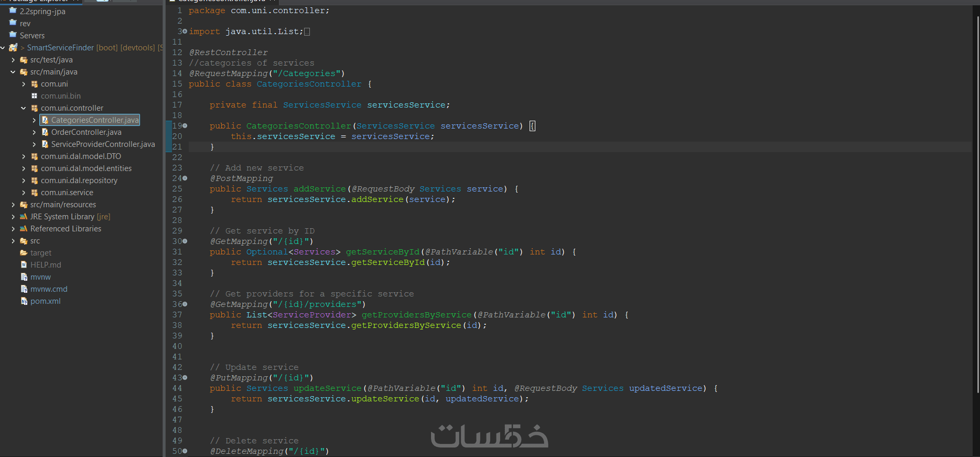
Task: Select the mvnw file without extension
Action: pyautogui.click(x=40, y=277)
